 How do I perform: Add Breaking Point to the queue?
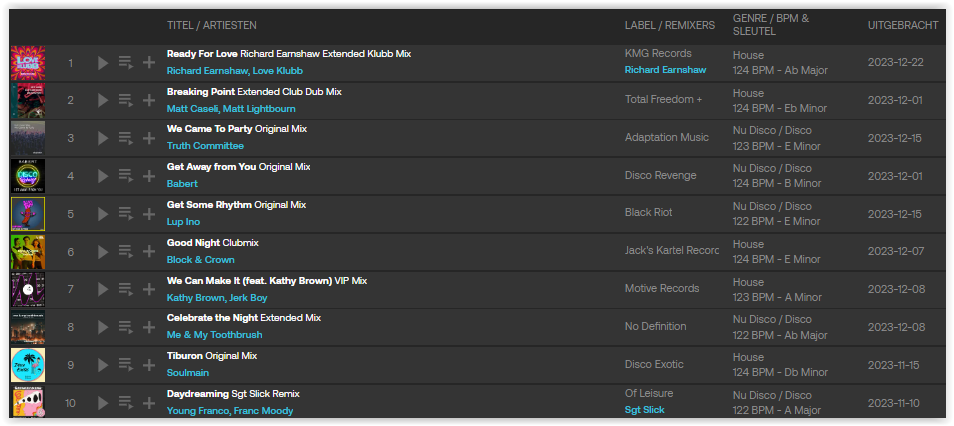click(x=126, y=100)
